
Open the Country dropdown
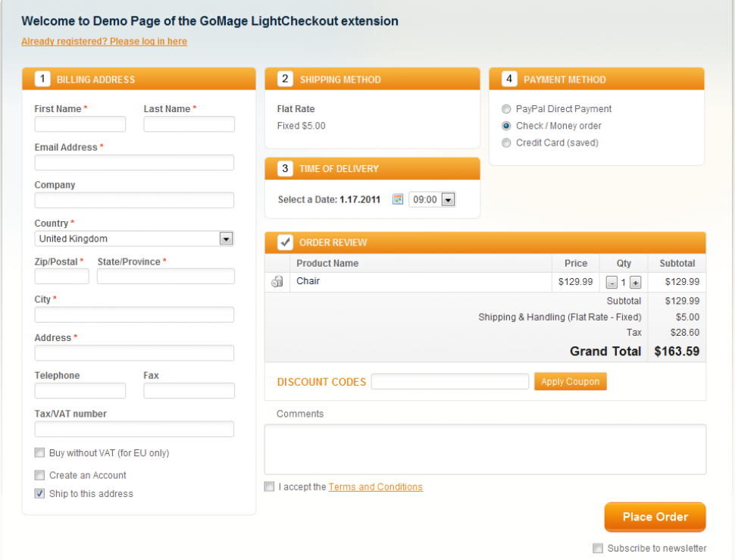click(x=225, y=239)
